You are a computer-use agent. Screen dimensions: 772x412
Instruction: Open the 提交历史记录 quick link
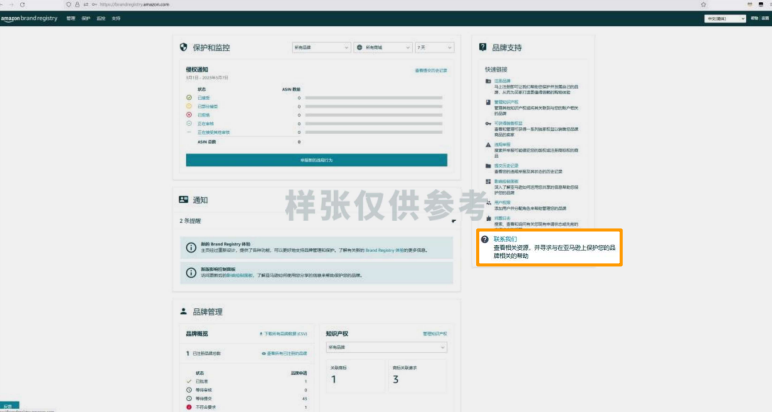click(506, 166)
